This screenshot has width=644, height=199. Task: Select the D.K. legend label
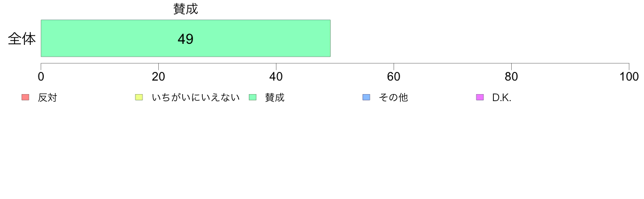(x=502, y=98)
